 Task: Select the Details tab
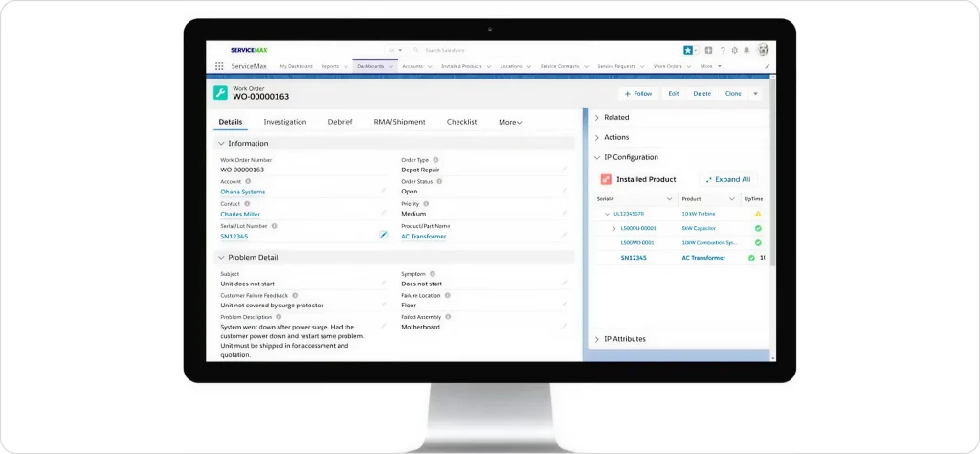(x=231, y=122)
